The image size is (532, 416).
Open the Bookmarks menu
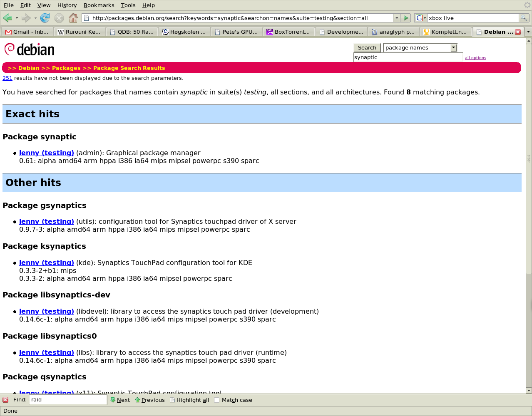click(99, 5)
